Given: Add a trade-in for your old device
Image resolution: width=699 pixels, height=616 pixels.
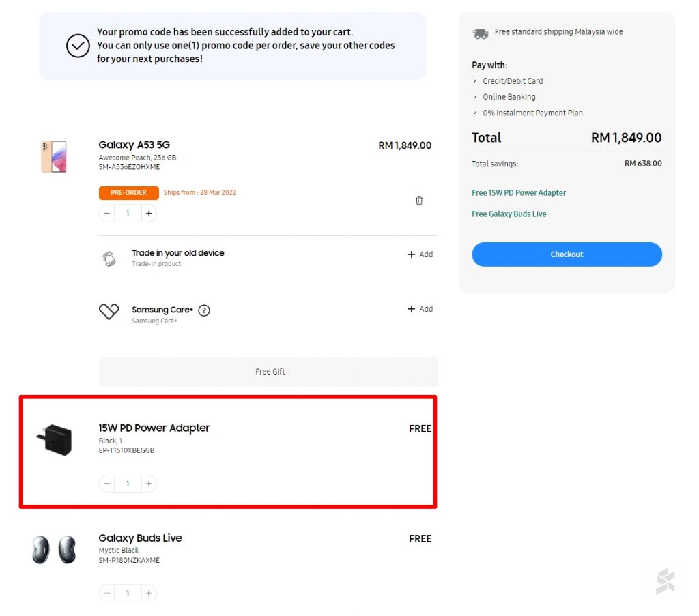Looking at the screenshot, I should pos(420,254).
